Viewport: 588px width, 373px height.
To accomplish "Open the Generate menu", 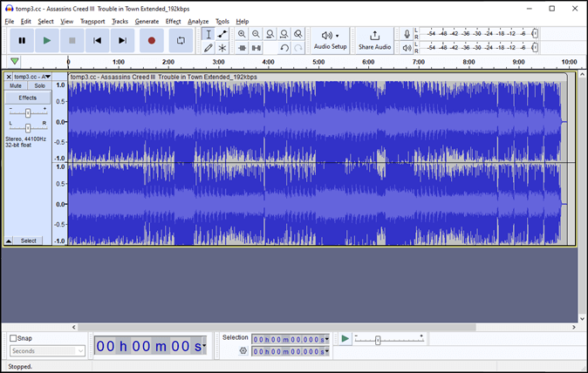I will click(147, 21).
